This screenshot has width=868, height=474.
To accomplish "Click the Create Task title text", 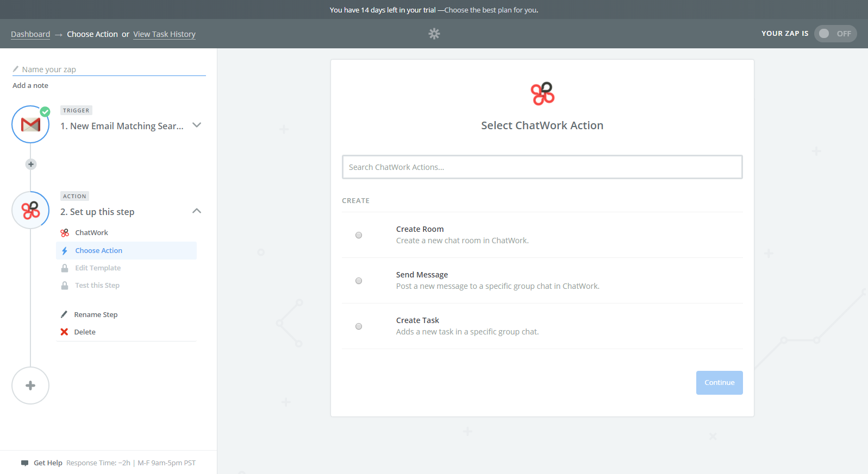I will tap(417, 320).
